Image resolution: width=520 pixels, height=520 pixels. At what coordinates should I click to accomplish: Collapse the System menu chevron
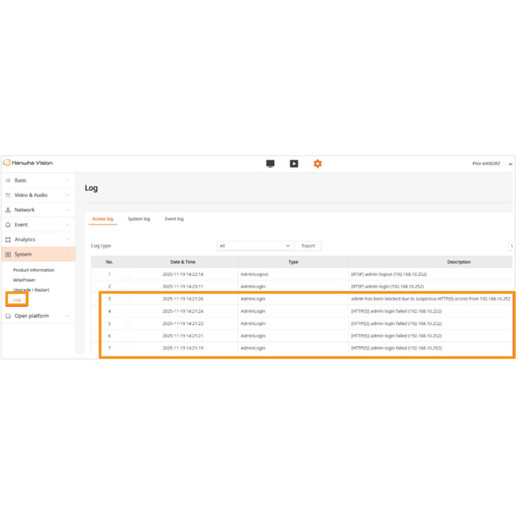[x=67, y=254]
